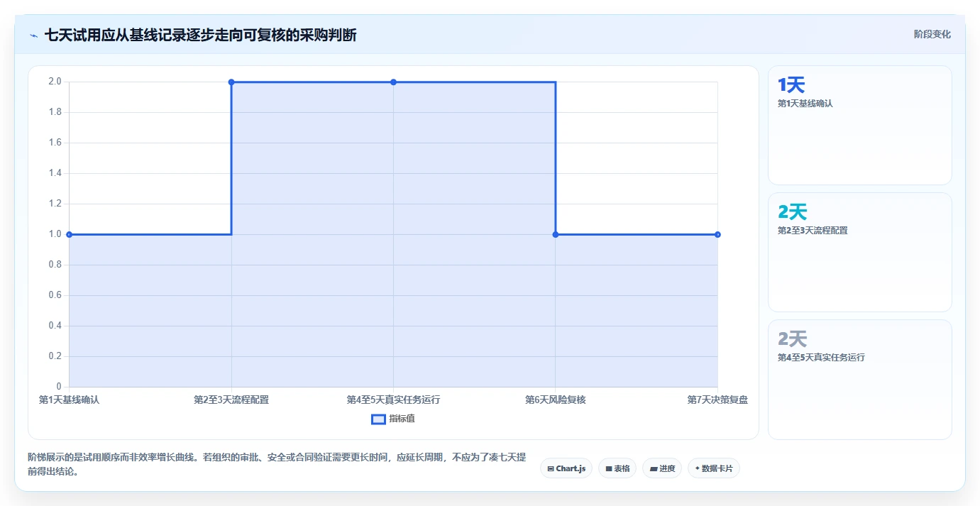Click the 第4至5天真实任务运行 x-axis label
The image size is (980, 506).
393,400
